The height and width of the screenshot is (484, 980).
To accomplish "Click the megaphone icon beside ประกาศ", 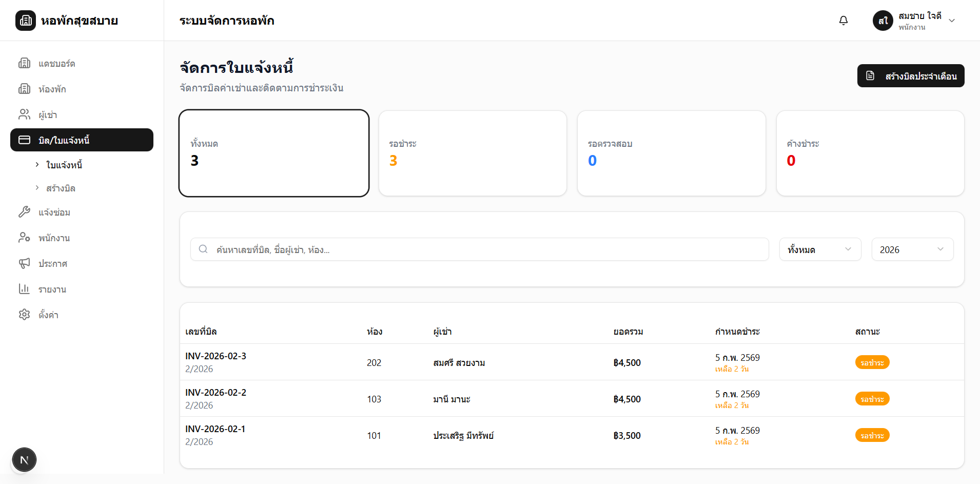I will pos(24,263).
